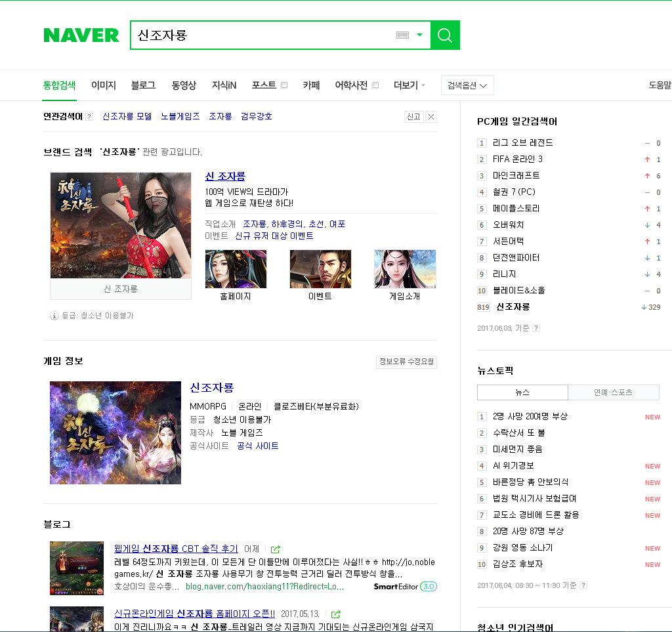Switch to the 이미지 tab
Viewport: 672px width, 632px height.
tap(104, 85)
